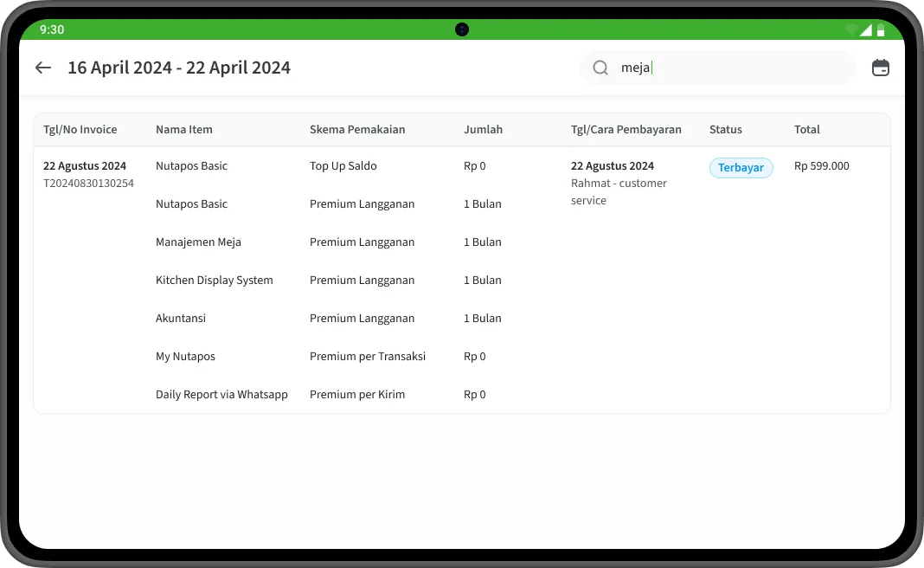This screenshot has height=568, width=924.
Task: Click the Rp 599.000 total amount
Action: (x=822, y=166)
